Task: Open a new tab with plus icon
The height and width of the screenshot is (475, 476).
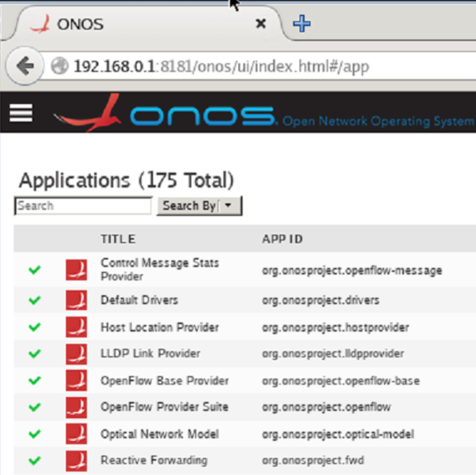Action: pyautogui.click(x=302, y=24)
